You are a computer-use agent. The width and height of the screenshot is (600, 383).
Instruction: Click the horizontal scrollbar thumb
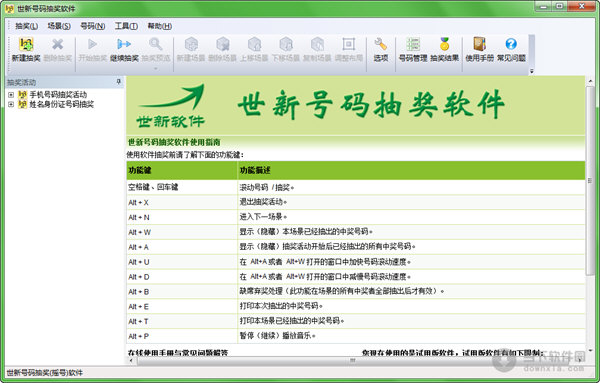pyautogui.click(x=352, y=360)
